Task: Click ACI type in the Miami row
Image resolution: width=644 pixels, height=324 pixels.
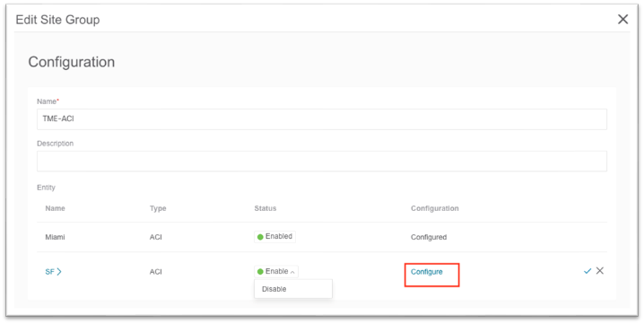Action: click(156, 237)
